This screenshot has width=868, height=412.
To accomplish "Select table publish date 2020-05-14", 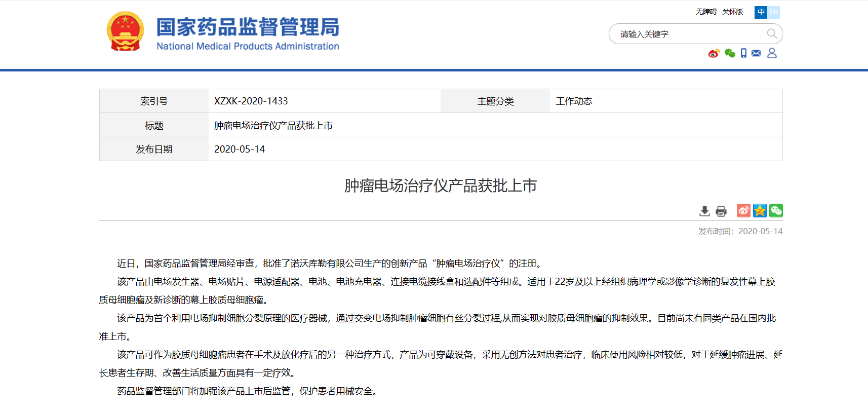I will pyautogui.click(x=240, y=149).
